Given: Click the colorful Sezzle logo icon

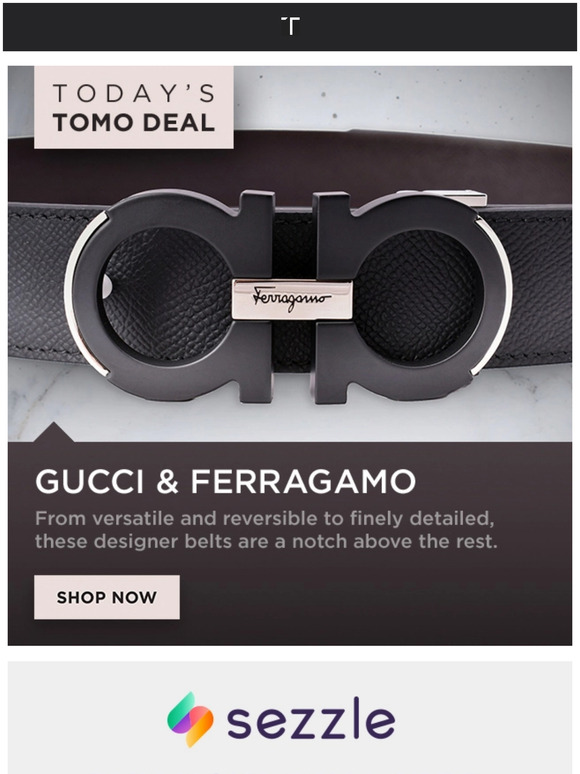Looking at the screenshot, I should (190, 719).
